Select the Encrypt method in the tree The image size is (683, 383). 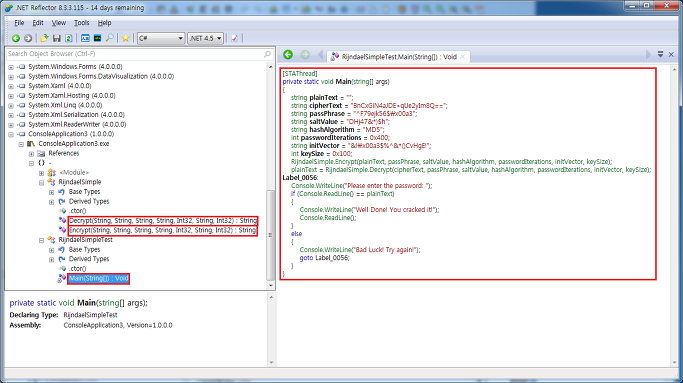(x=163, y=230)
